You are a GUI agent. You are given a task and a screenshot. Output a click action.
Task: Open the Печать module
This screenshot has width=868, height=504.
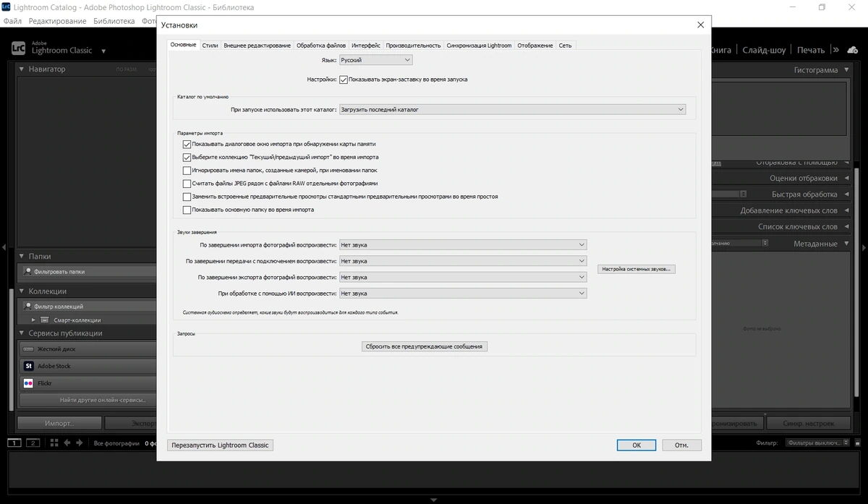[811, 50]
